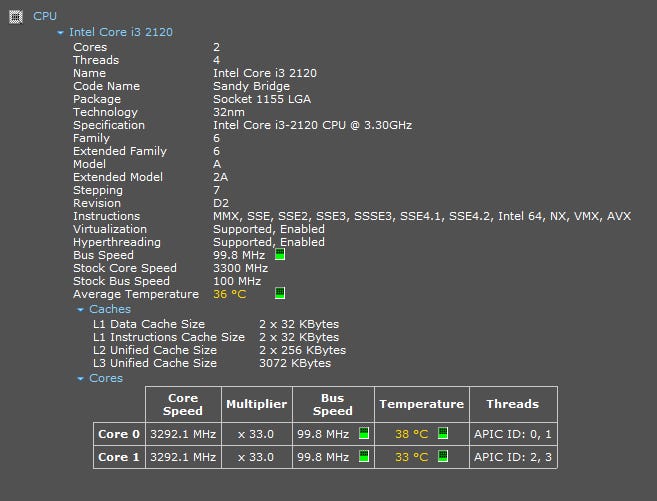Click the Core 0 row header
657x501 pixels.
coord(119,434)
